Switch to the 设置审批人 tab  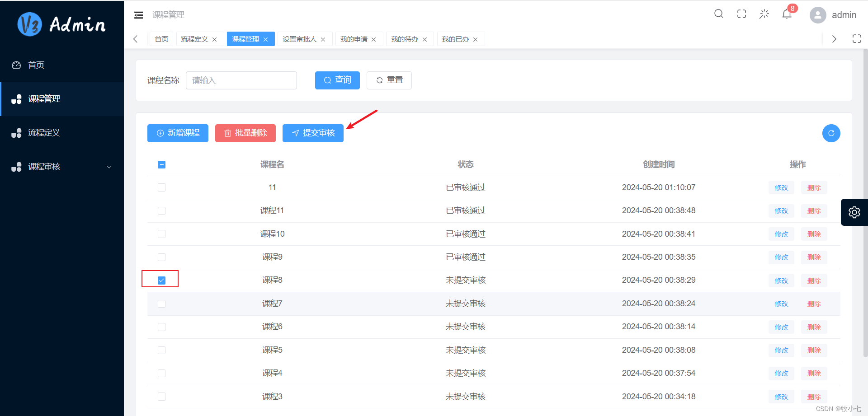point(300,39)
